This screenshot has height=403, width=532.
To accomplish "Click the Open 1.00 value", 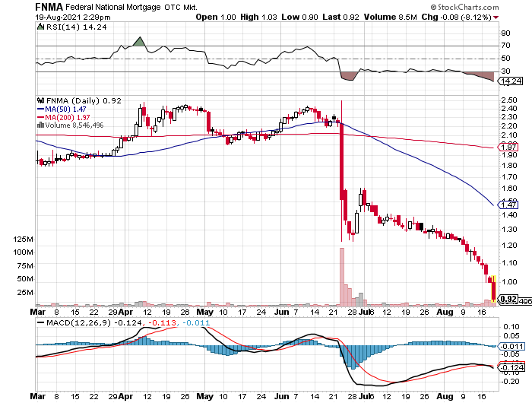I will coord(216,17).
